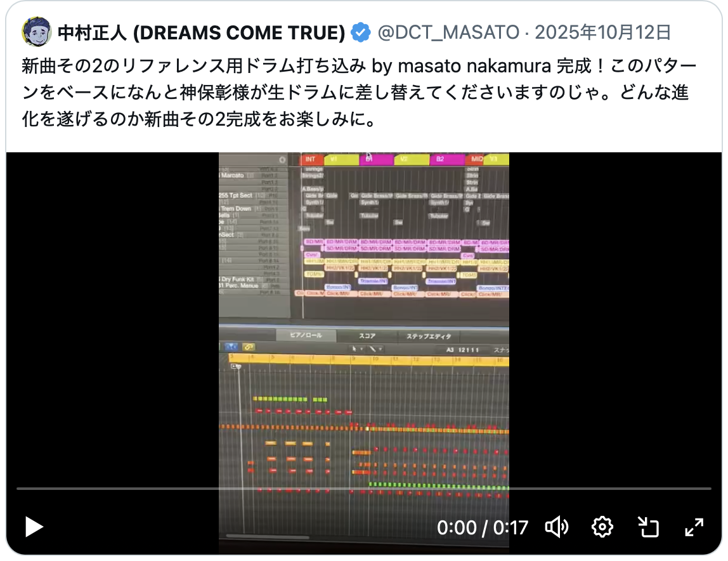This screenshot has height=561, width=728.
Task: Open the pointer tool dropdown in the piano roll
Action: click(356, 348)
